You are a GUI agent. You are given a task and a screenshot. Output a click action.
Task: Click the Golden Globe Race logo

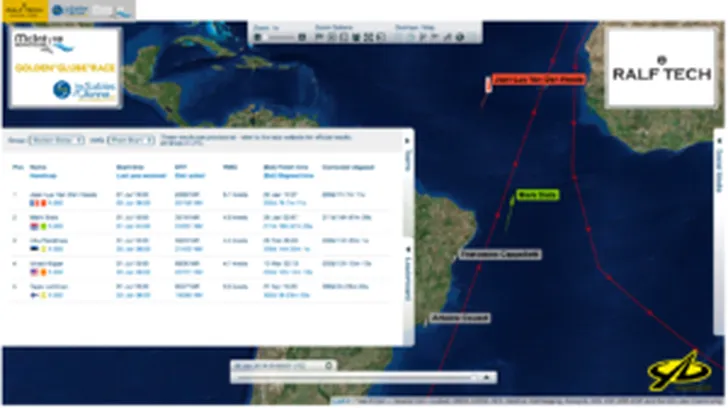coord(62,66)
